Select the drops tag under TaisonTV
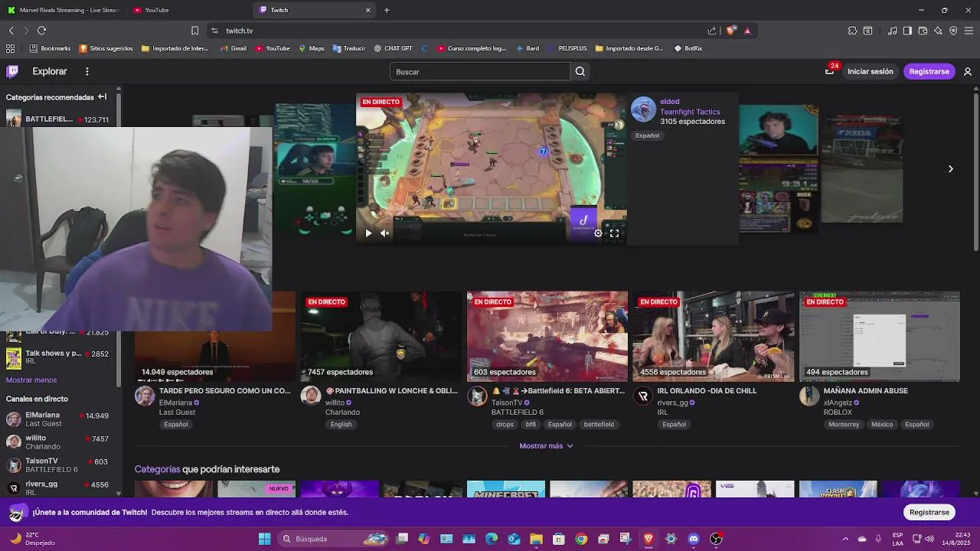This screenshot has height=551, width=980. [x=505, y=424]
